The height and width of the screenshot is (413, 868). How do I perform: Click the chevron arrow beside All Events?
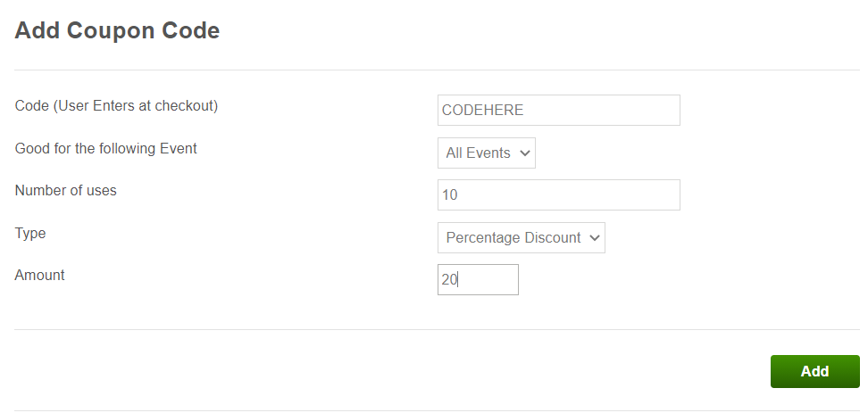click(x=523, y=153)
